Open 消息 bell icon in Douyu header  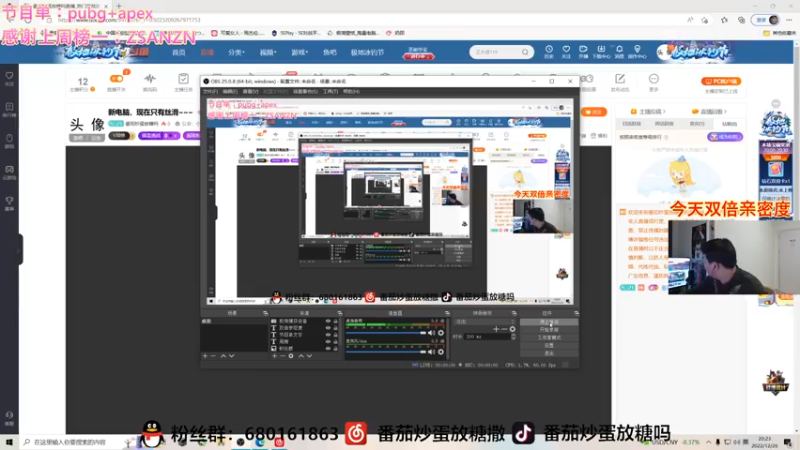tap(619, 51)
